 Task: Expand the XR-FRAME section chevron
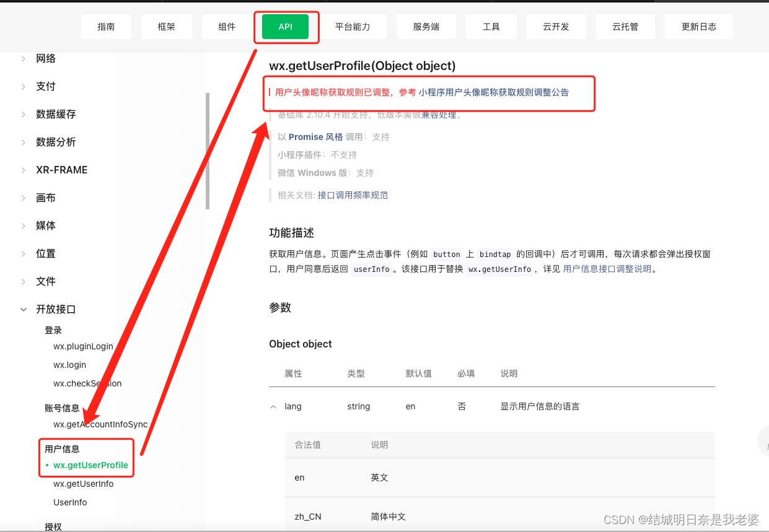24,170
